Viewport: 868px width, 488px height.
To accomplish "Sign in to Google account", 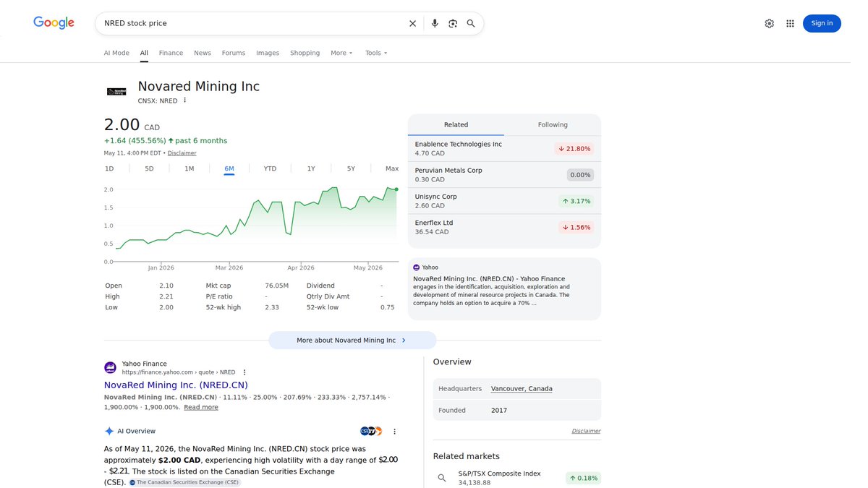I will pyautogui.click(x=822, y=23).
